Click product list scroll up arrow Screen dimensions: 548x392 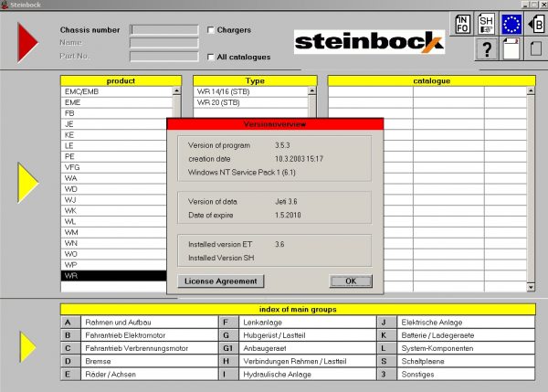pos(177,91)
